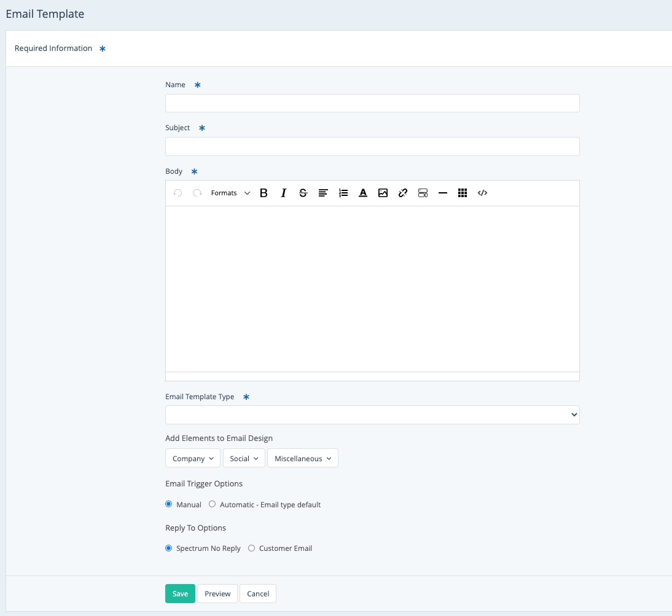This screenshot has width=672, height=616.
Task: Preview the email template
Action: coord(217,594)
